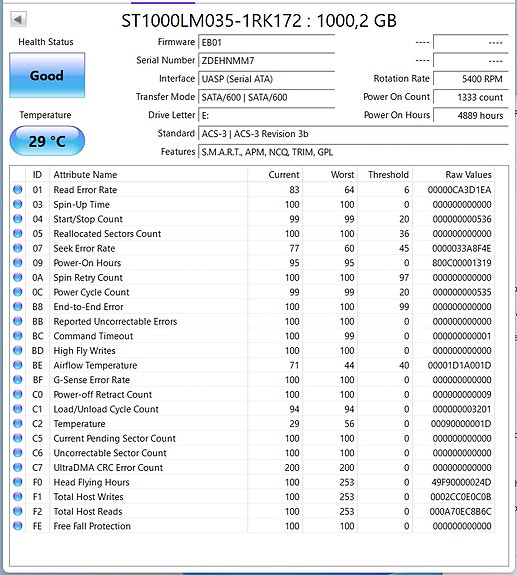Screen dimensions: 517x575
Task: Click raw value 000A70EC8B6C
Action: point(461,511)
